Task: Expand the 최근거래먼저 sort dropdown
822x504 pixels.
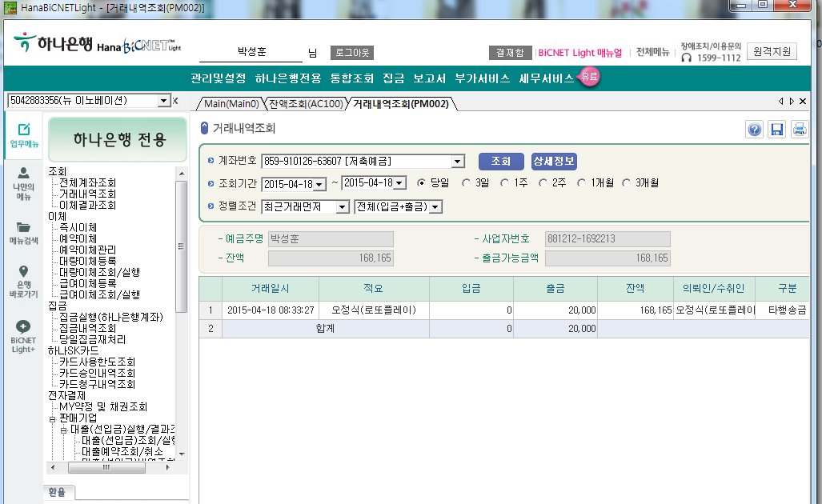Action: tap(342, 207)
